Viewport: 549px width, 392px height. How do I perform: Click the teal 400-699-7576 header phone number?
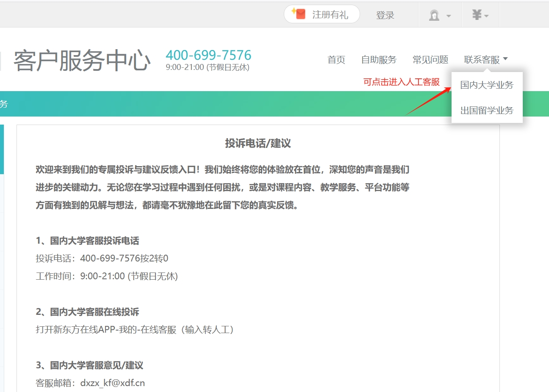(208, 55)
